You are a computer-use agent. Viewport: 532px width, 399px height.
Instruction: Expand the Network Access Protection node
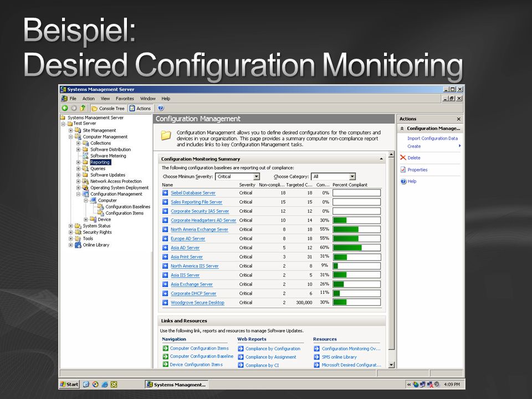78,182
